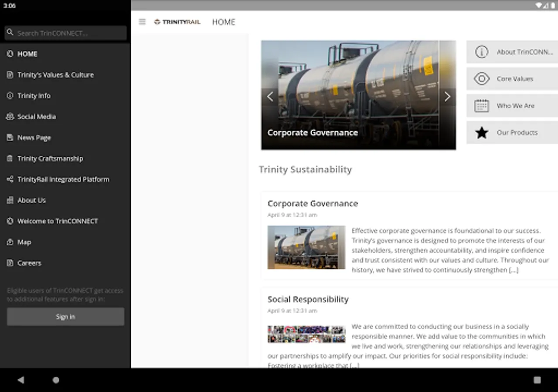This screenshot has width=558, height=392.
Task: Click the Corporate Governance carousel caption
Action: [x=313, y=132]
